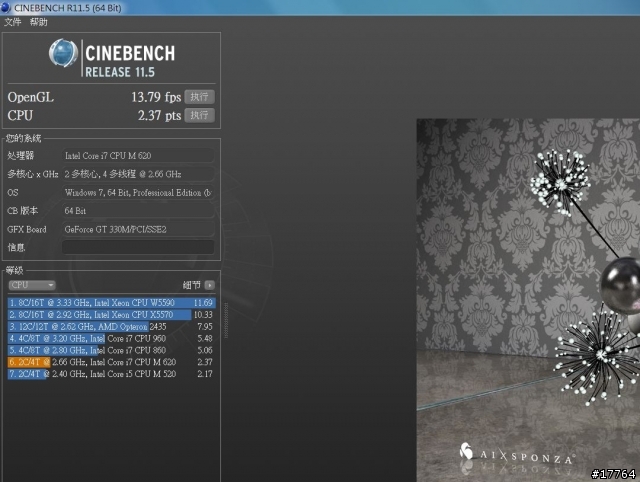The height and width of the screenshot is (482, 640).
Task: Select ranking row Intel Xeon CPU X5570
Action: click(111, 315)
